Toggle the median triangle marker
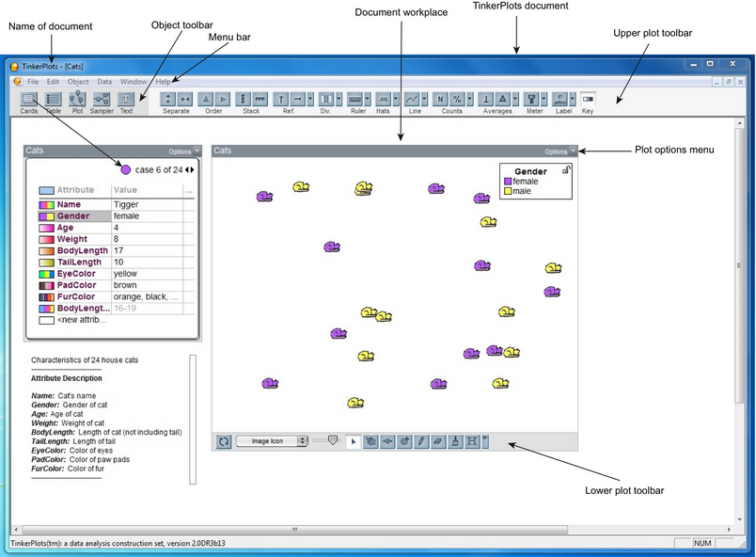 (503, 100)
